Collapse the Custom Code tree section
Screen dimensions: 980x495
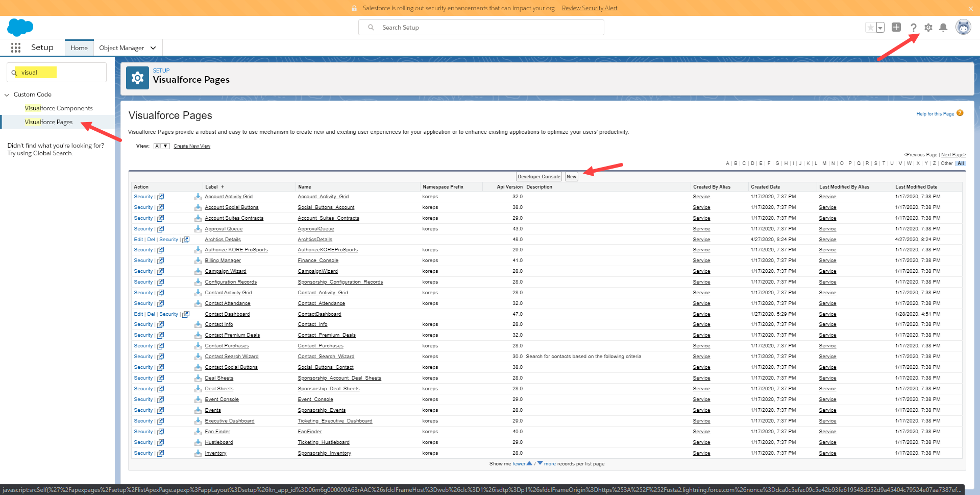pos(7,95)
